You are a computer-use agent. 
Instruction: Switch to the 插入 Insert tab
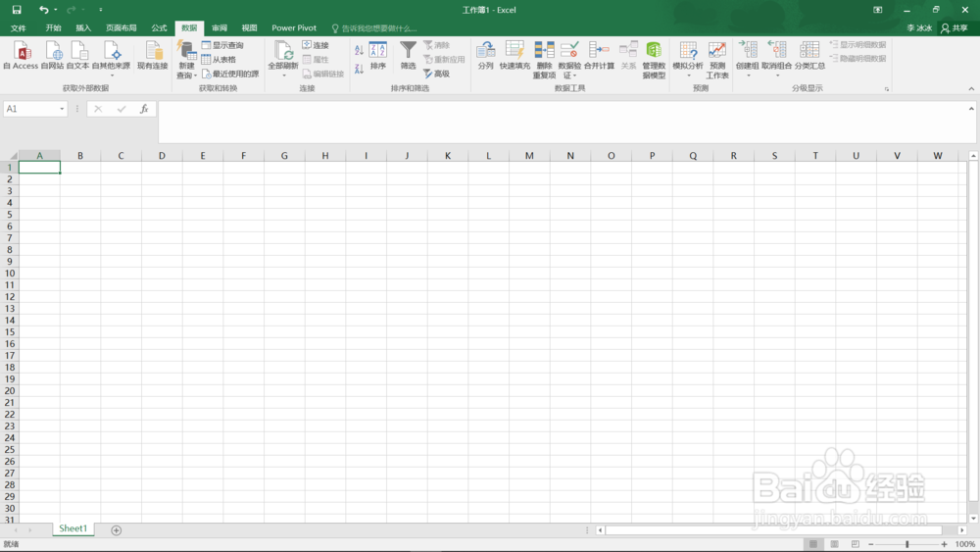[83, 28]
